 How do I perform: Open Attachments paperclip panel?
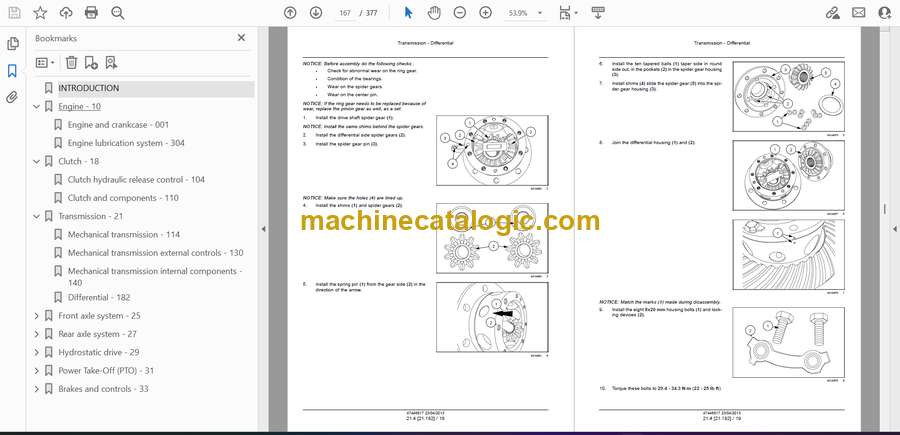(x=12, y=97)
